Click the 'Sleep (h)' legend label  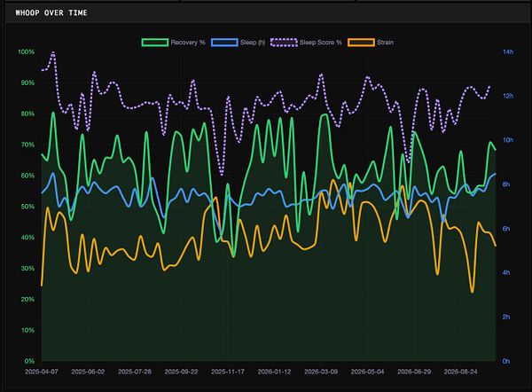point(253,43)
